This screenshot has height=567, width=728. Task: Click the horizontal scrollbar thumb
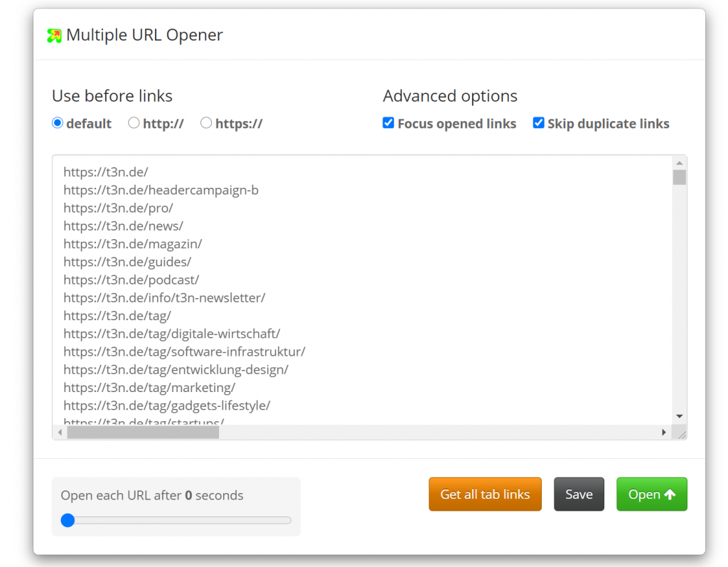[142, 431]
